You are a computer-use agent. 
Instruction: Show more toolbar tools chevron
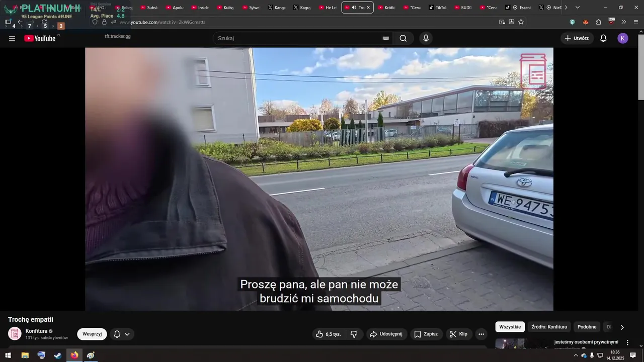coord(624,22)
